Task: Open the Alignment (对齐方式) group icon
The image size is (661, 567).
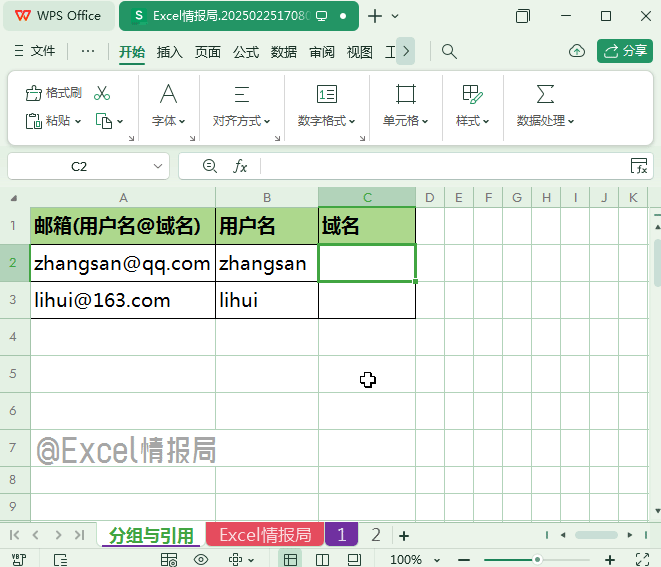Action: 242,94
